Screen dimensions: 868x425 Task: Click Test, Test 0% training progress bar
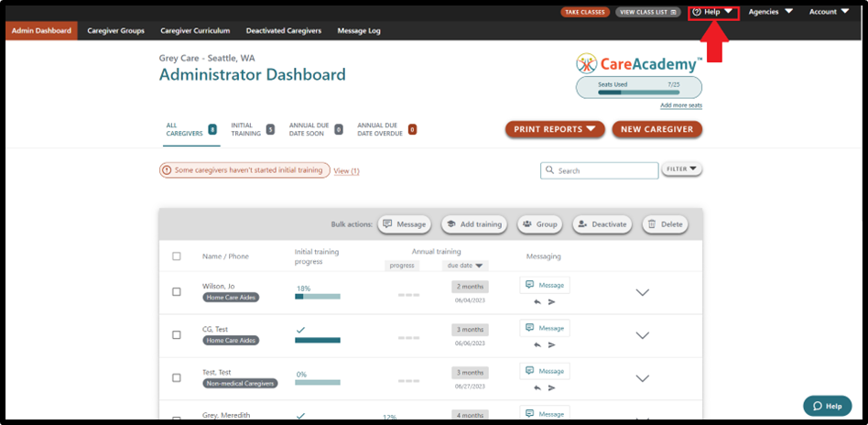coord(318,382)
